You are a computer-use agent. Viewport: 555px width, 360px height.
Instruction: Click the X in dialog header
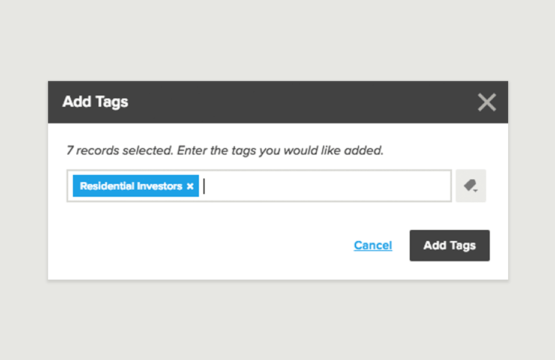coord(487,102)
